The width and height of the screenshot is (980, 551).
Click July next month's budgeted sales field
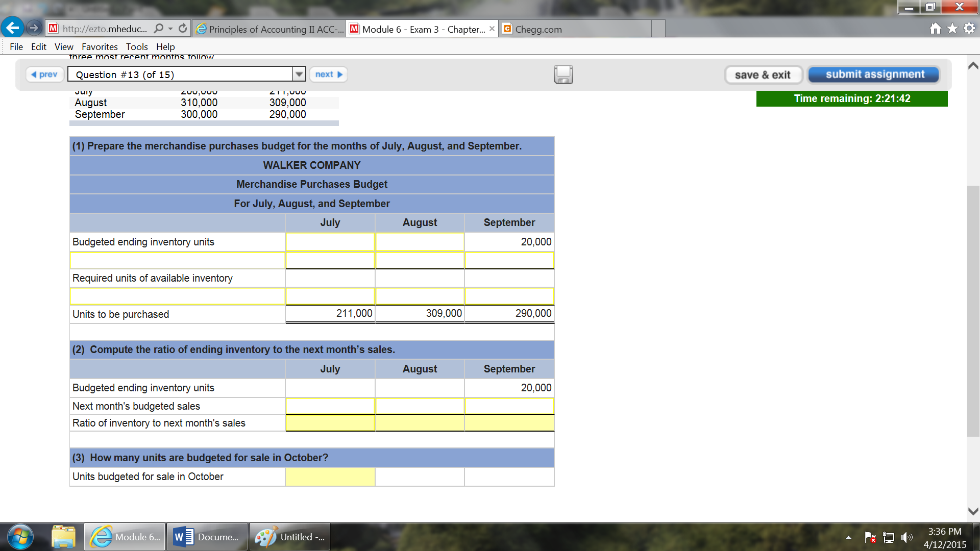tap(330, 406)
